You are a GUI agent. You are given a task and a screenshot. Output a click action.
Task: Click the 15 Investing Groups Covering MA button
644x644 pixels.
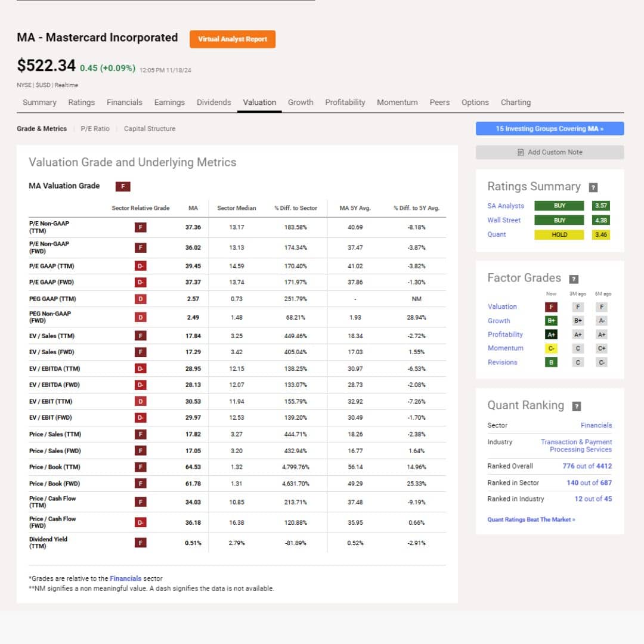click(550, 129)
